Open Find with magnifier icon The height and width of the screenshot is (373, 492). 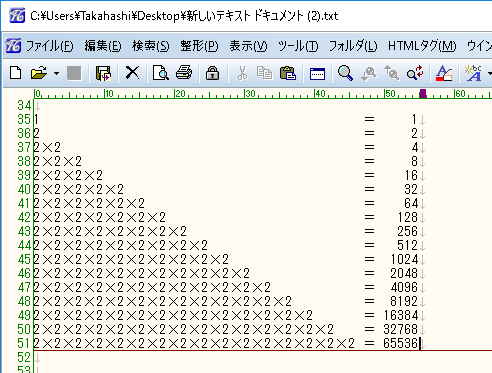click(x=345, y=73)
